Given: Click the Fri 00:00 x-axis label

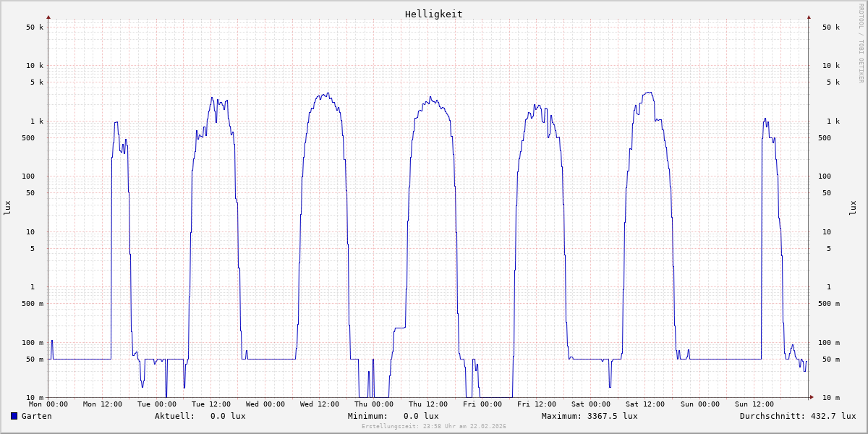Looking at the screenshot, I should coord(482,404).
